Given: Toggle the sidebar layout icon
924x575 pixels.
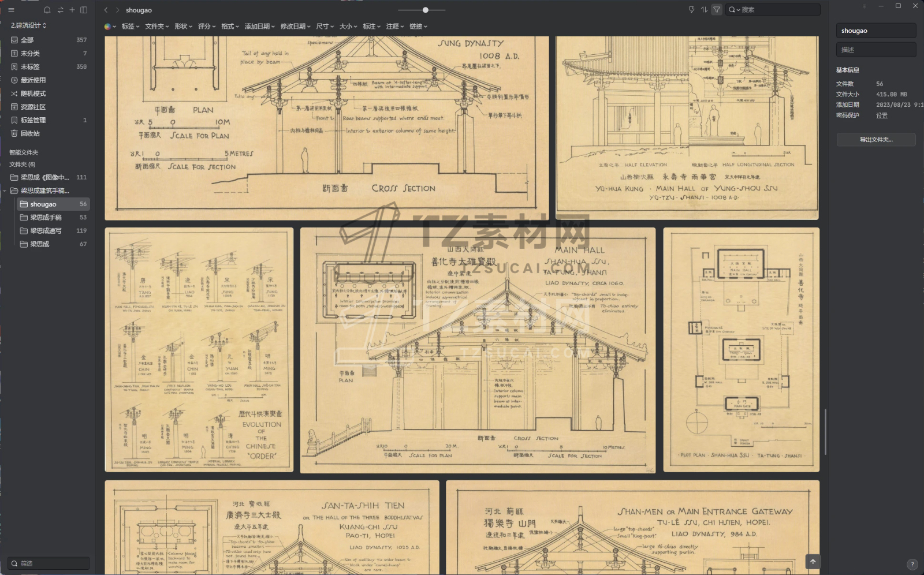Looking at the screenshot, I should 84,10.
